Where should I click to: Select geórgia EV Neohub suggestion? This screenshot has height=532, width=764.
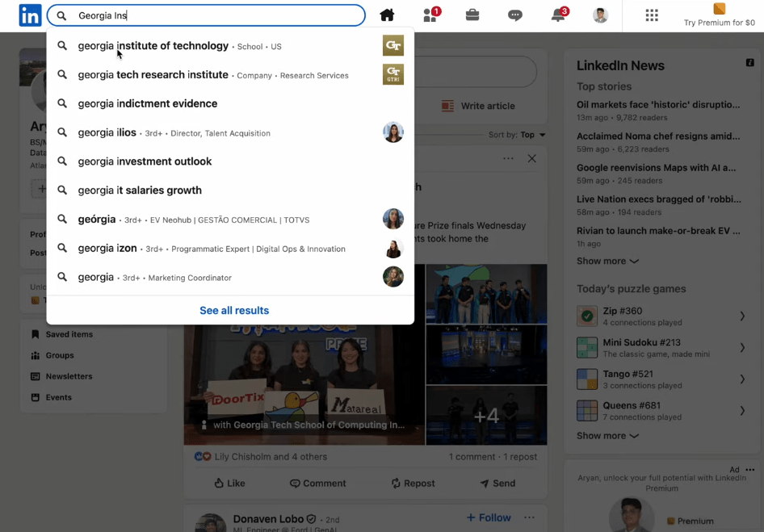click(230, 220)
